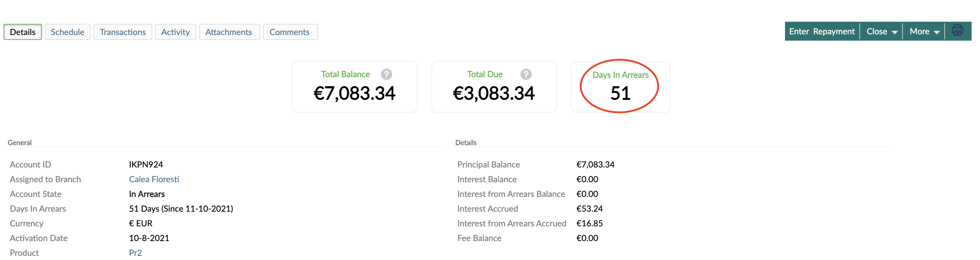980x260 pixels.
Task: Click the Total Balance amount card
Action: 354,87
